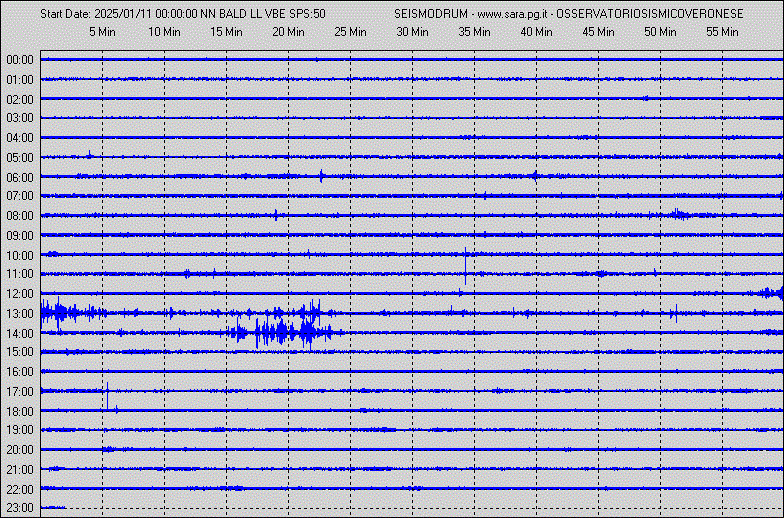Click the 01:00 hour label
The image size is (784, 518).
coord(20,80)
